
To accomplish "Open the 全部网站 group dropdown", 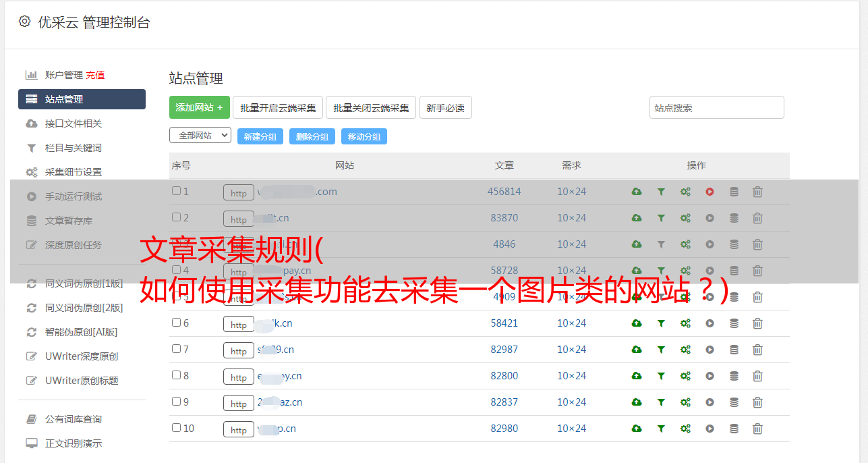I will click(x=200, y=136).
